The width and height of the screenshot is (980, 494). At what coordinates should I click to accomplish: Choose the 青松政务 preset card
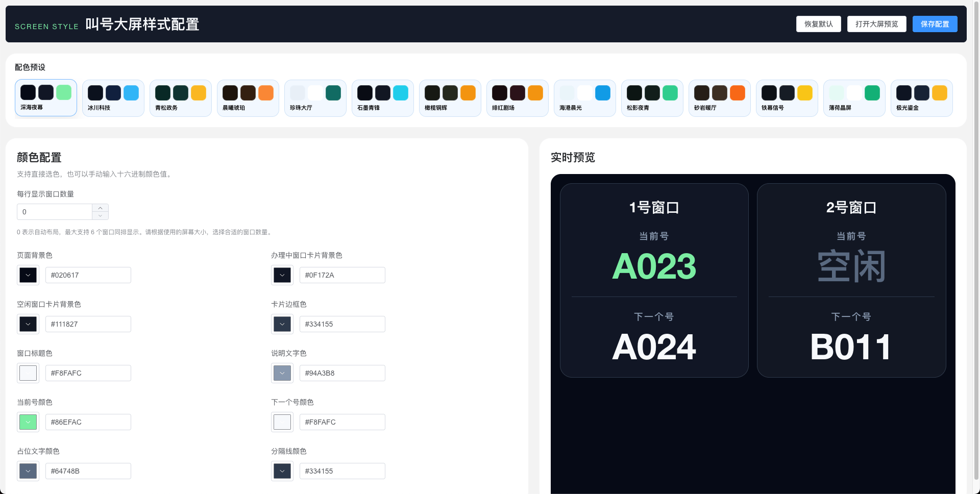[x=181, y=98]
